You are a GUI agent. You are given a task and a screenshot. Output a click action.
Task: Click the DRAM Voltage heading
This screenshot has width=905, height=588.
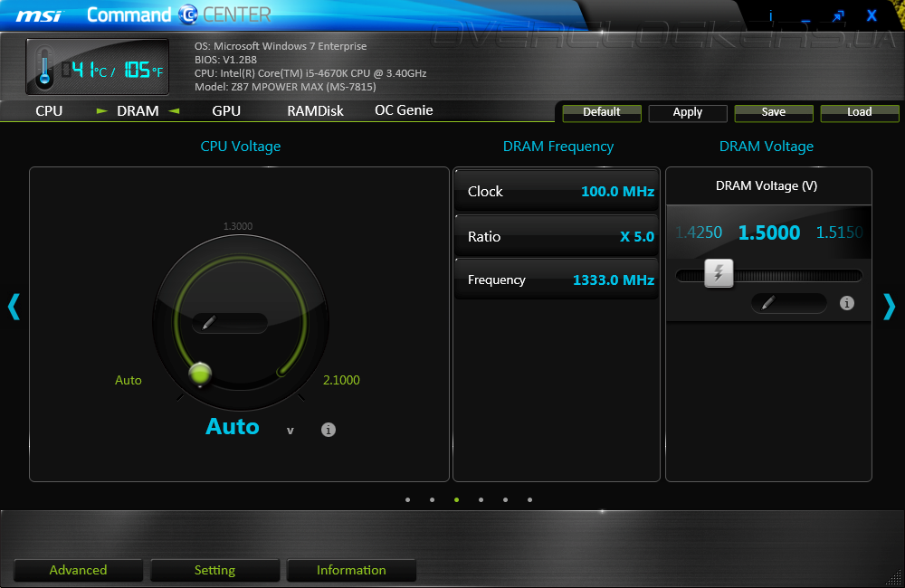767,147
